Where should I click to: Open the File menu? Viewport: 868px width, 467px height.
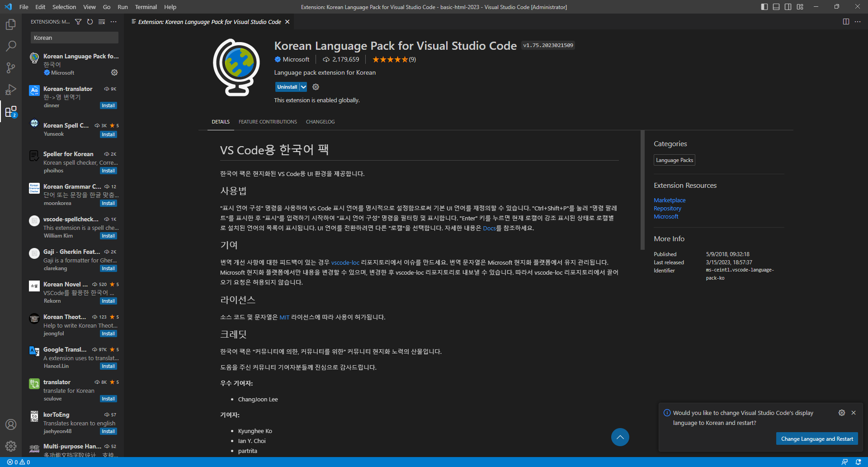[24, 7]
